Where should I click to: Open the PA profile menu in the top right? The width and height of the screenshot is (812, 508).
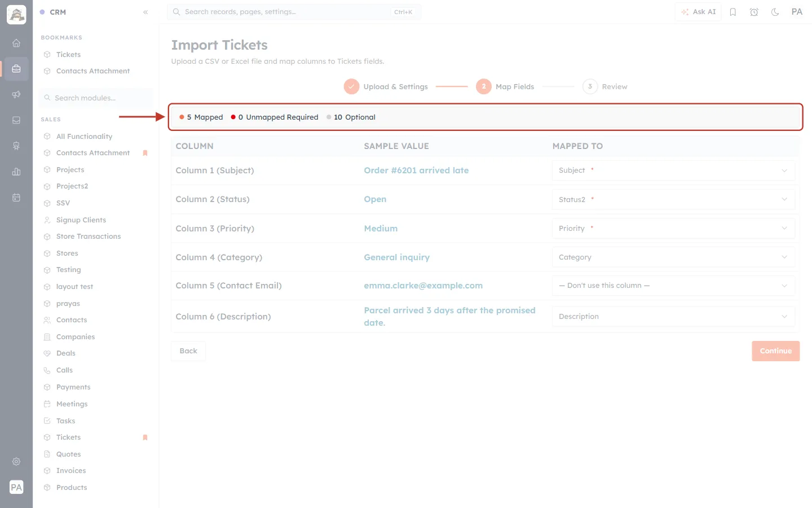click(797, 12)
